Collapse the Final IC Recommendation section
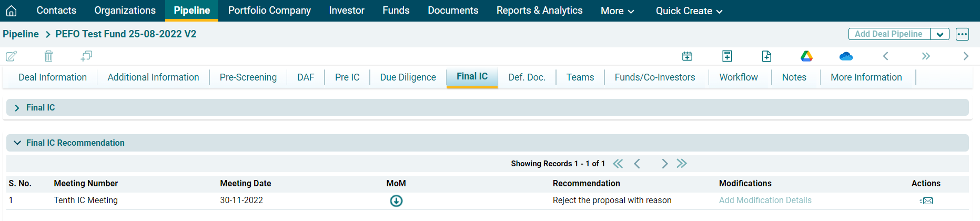The width and height of the screenshot is (980, 221). click(x=17, y=143)
